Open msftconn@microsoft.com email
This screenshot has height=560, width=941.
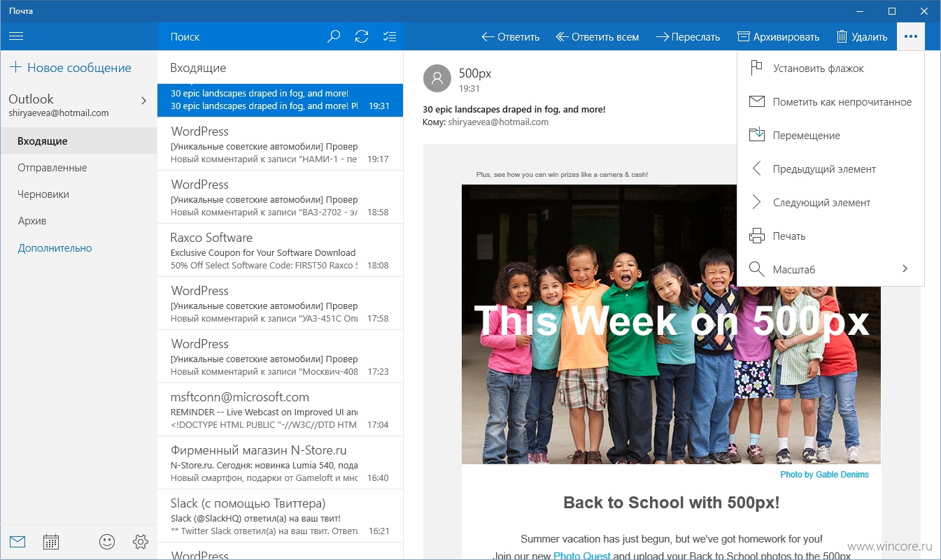pyautogui.click(x=280, y=410)
